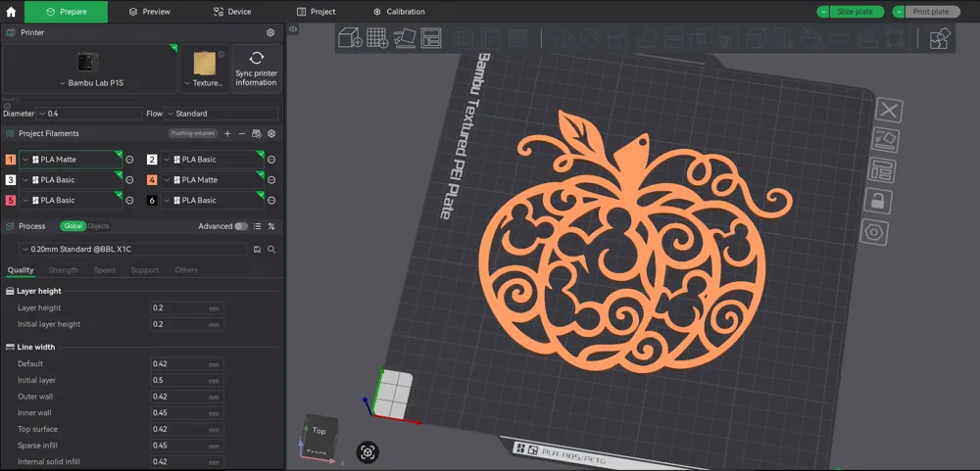Screen dimensions: 980x471
Task: Switch to the Preview tab
Action: [149, 11]
